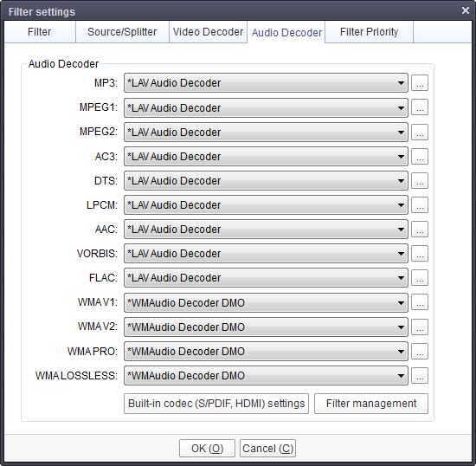Switch to the Source/Splitter tab
The height and width of the screenshot is (466, 476).
(122, 32)
